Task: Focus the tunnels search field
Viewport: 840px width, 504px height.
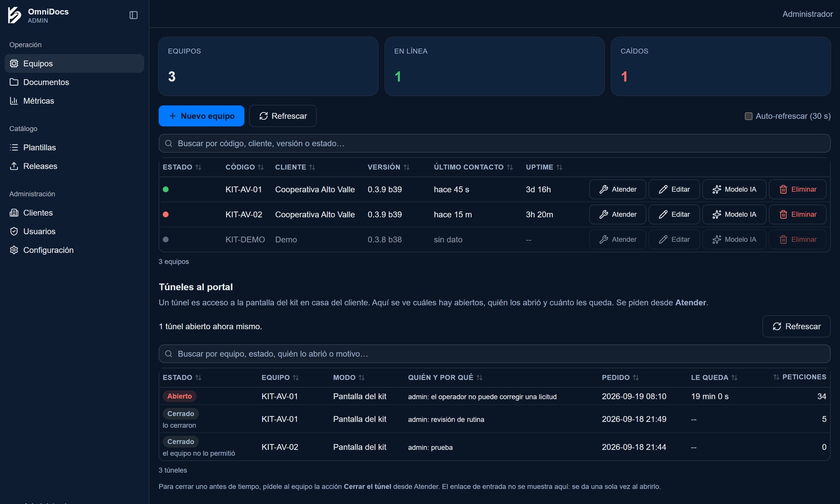Action: pyautogui.click(x=494, y=354)
